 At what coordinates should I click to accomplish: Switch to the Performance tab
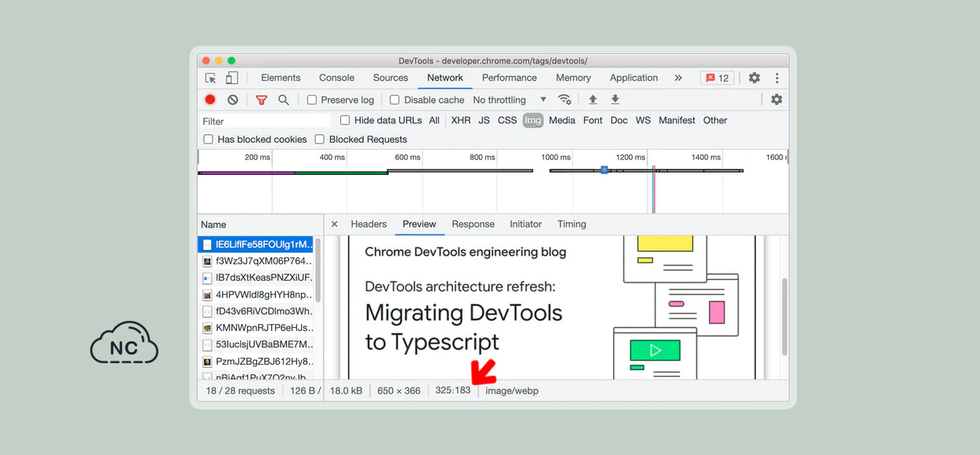[510, 78]
